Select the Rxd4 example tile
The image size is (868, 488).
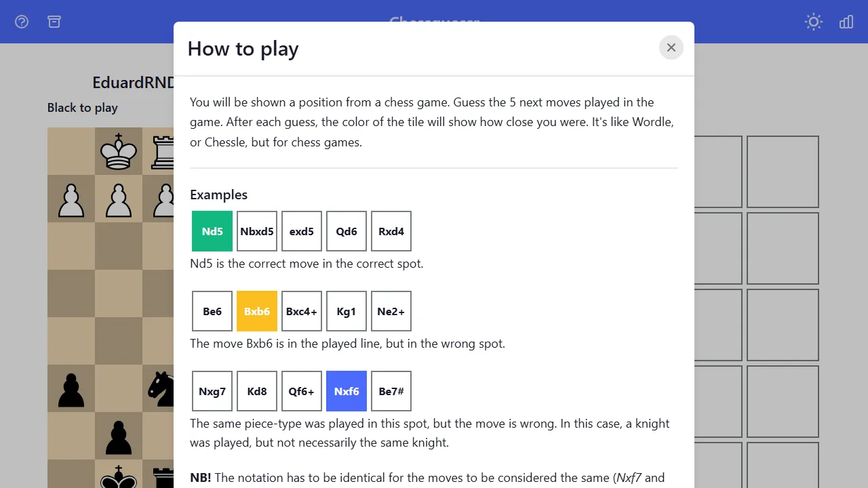point(391,231)
